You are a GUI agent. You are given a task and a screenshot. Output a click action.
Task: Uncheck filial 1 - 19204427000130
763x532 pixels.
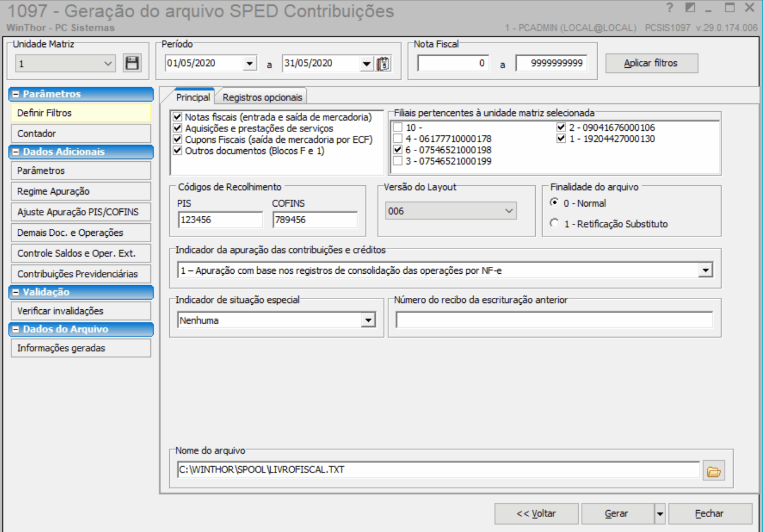pos(561,138)
